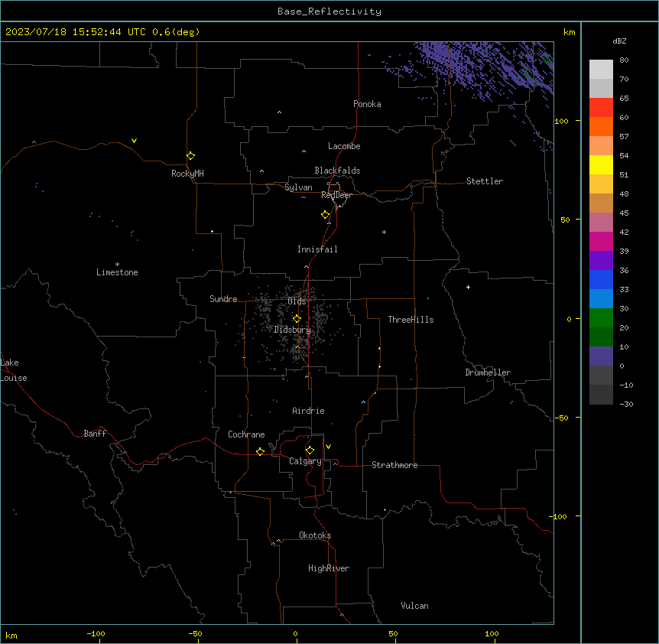
Task: Select the Banff label
Action: (95, 434)
